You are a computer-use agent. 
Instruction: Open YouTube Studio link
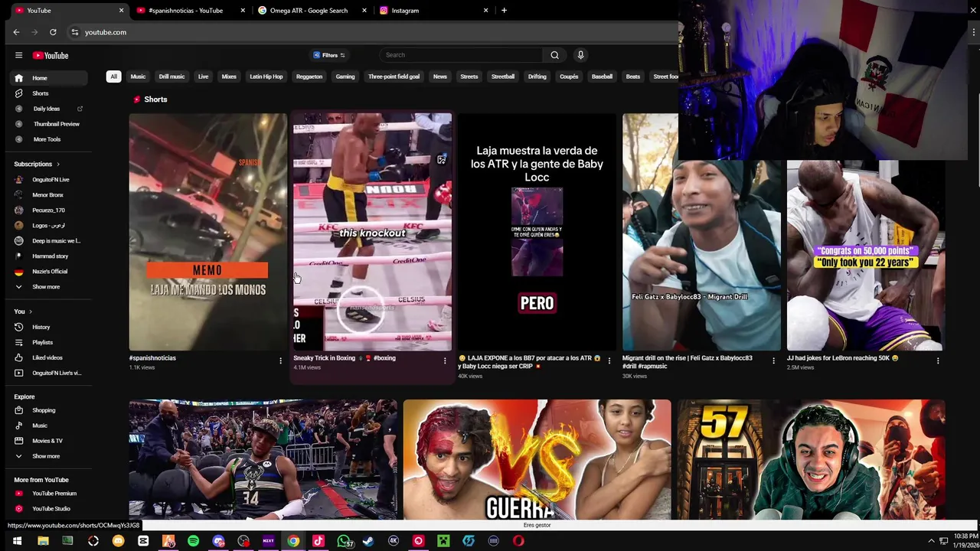pyautogui.click(x=49, y=508)
